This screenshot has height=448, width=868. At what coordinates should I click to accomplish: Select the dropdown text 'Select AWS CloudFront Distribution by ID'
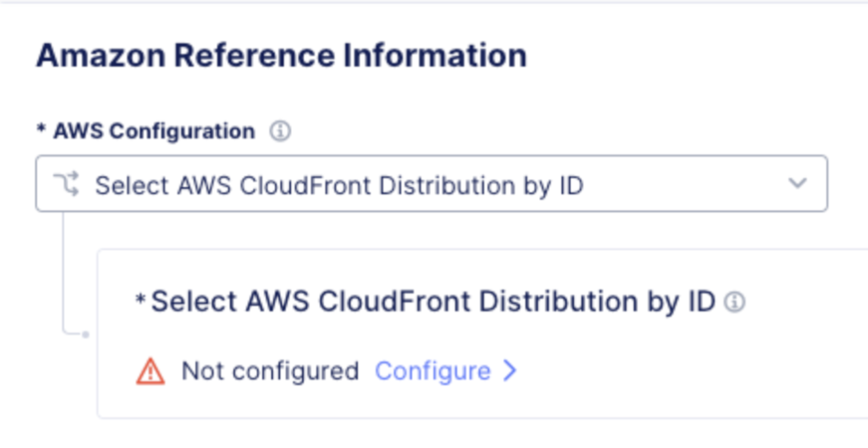click(339, 186)
